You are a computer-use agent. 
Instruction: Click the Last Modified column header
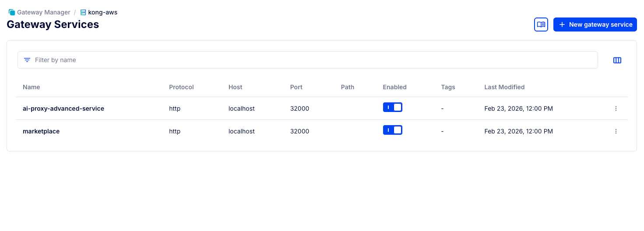[x=504, y=87]
